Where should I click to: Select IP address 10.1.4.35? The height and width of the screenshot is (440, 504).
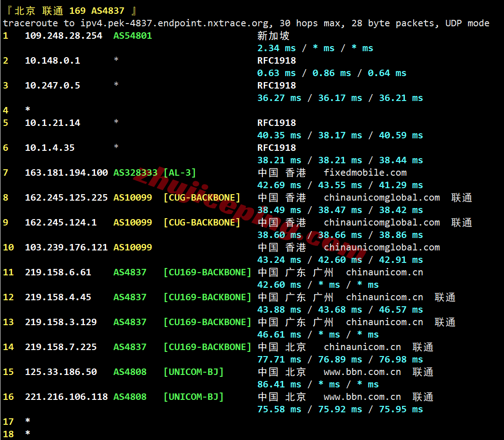click(50, 148)
